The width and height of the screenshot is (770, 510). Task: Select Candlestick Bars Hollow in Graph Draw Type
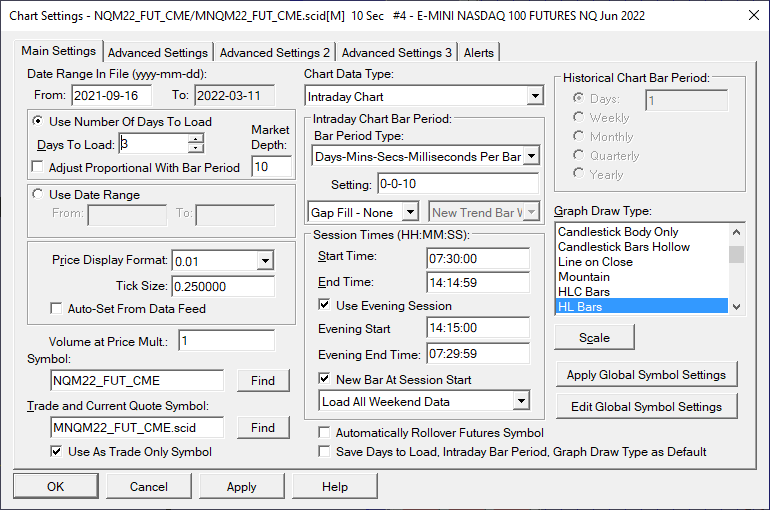point(624,247)
